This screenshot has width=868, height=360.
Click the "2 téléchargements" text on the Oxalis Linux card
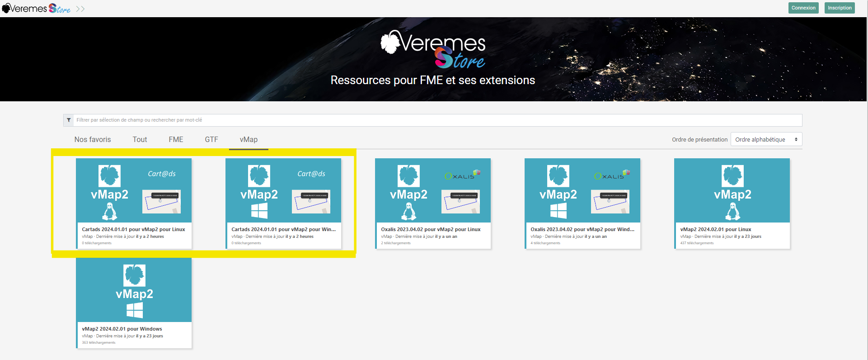pos(396,243)
